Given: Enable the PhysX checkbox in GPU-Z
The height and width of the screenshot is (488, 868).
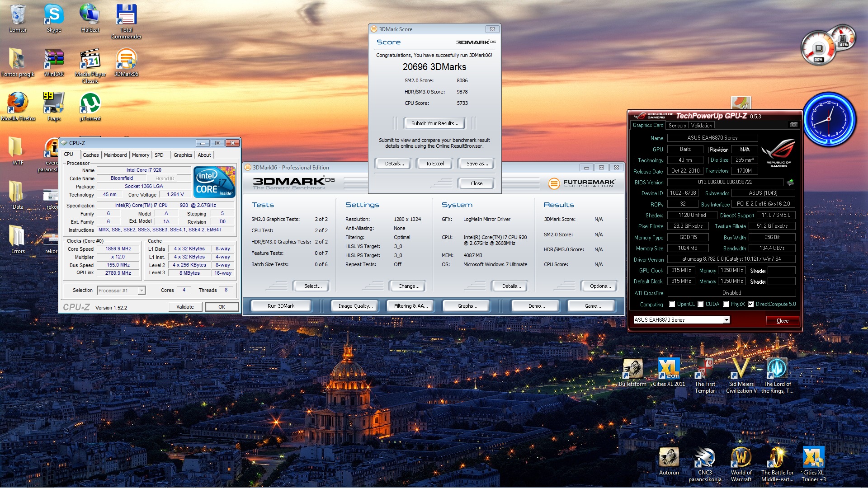Looking at the screenshot, I should point(726,304).
